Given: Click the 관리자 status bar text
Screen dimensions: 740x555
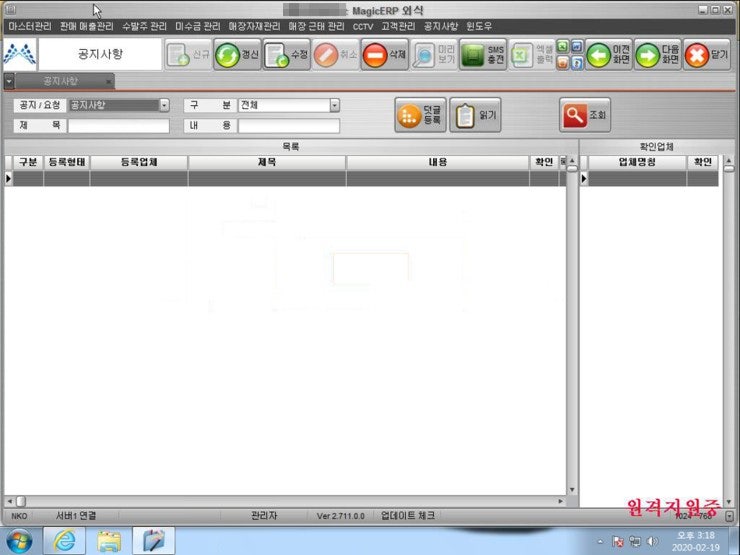Looking at the screenshot, I should point(264,515).
